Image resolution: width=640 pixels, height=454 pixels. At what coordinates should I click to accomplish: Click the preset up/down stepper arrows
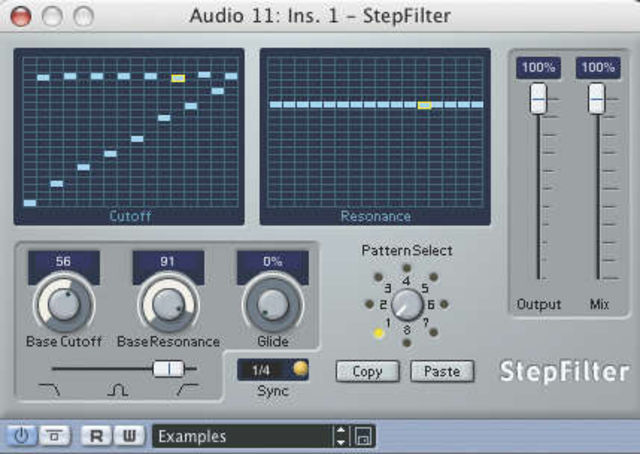(341, 436)
